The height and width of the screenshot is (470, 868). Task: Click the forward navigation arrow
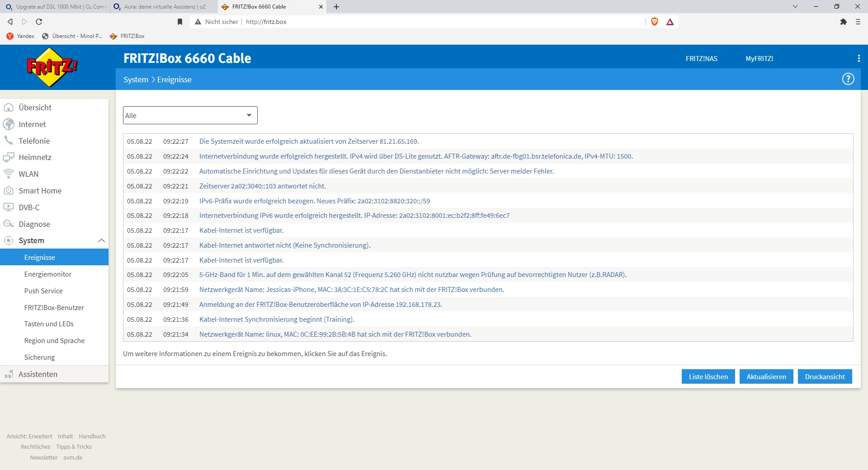pos(24,22)
